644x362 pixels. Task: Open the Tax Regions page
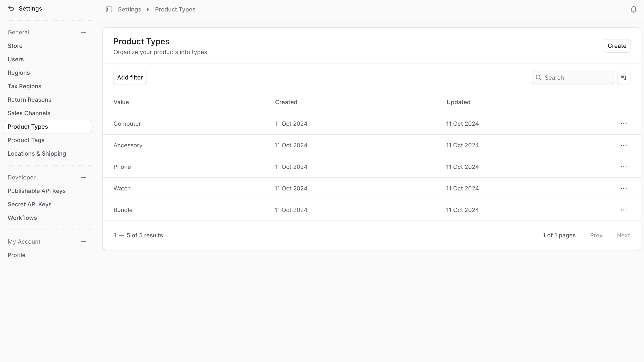(x=24, y=86)
